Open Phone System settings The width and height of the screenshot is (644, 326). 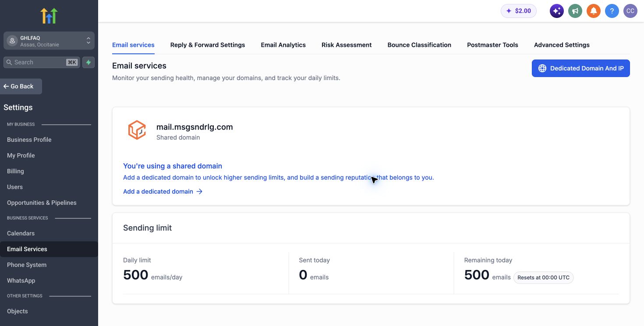pos(27,265)
